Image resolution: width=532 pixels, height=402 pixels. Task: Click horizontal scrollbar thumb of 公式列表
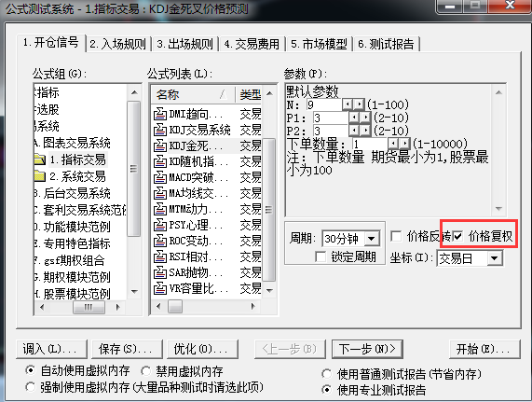click(x=175, y=306)
